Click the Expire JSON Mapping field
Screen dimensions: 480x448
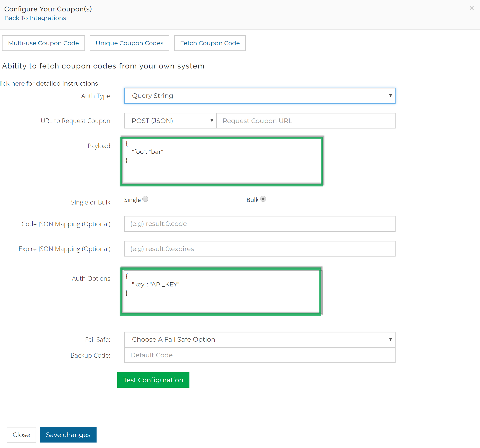(260, 249)
